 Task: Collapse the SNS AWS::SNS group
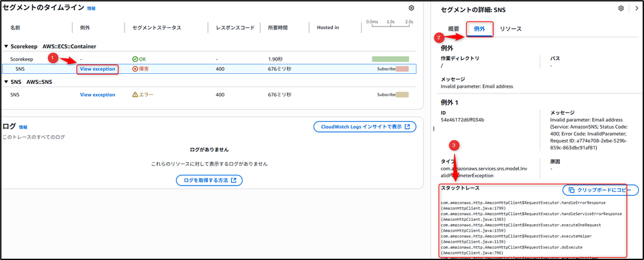coord(6,82)
